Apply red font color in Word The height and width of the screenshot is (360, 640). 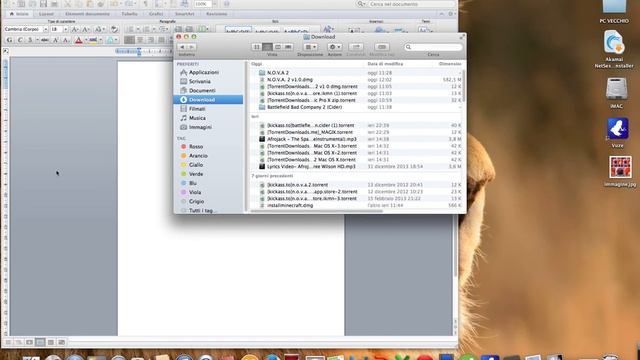click(x=79, y=40)
